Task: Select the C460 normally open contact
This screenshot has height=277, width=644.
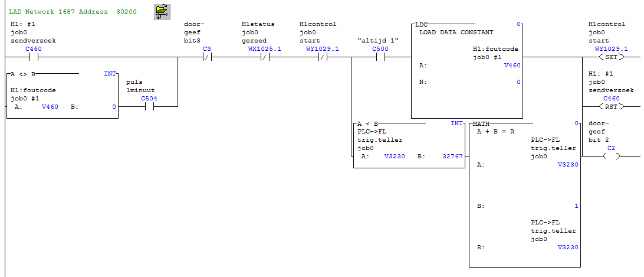Action: coord(34,57)
